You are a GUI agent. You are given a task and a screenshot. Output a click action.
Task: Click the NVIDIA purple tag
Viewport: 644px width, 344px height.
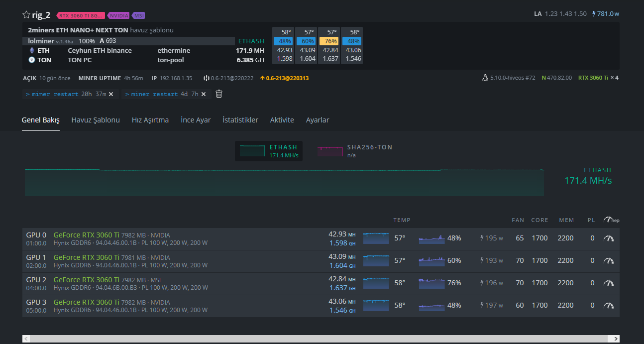(x=118, y=15)
